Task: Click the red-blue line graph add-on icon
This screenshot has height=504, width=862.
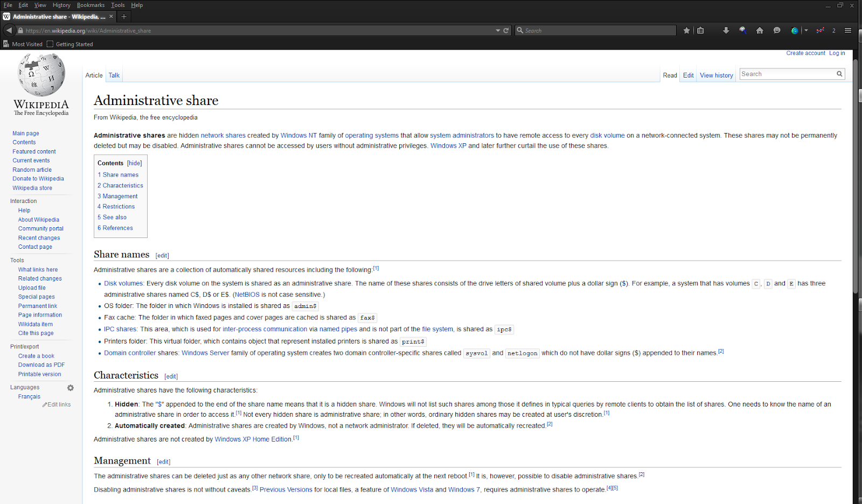Action: (x=820, y=31)
